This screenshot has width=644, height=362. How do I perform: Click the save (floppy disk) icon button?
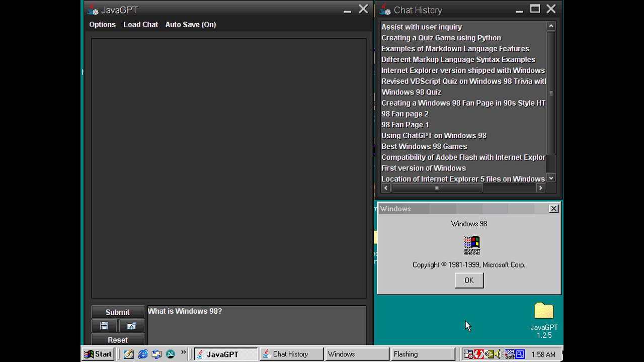104,326
